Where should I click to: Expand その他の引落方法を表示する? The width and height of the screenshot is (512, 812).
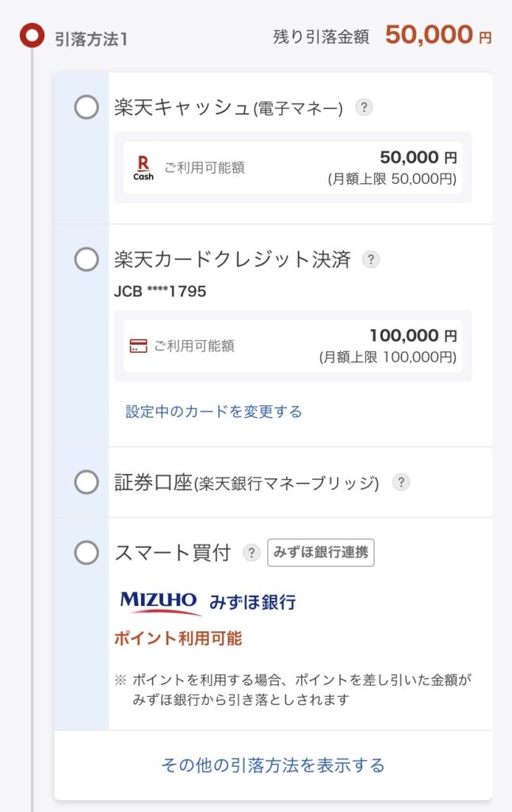coord(273,765)
